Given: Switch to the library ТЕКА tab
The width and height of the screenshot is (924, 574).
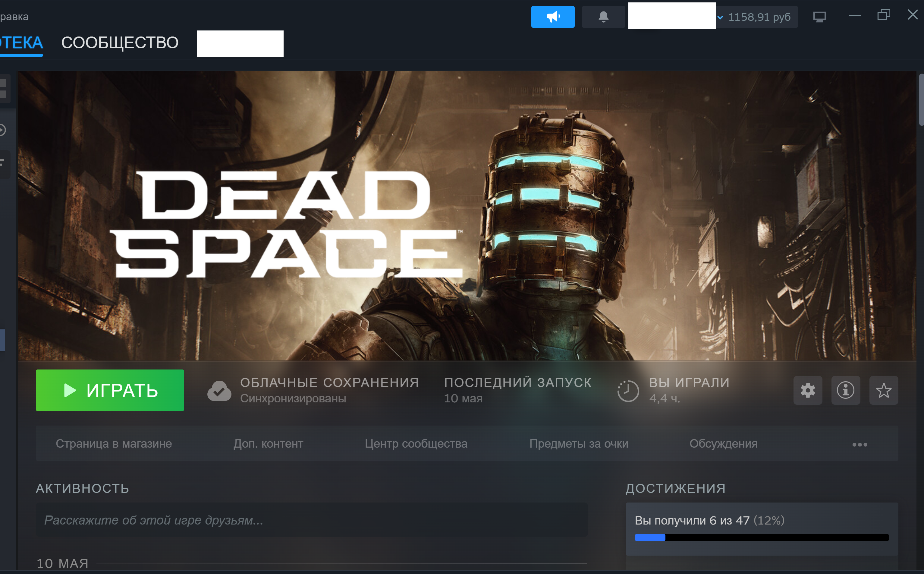Looking at the screenshot, I should pyautogui.click(x=21, y=43).
